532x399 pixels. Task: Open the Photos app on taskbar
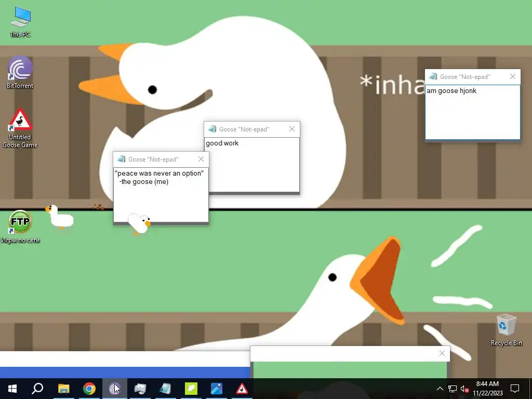pos(217,389)
